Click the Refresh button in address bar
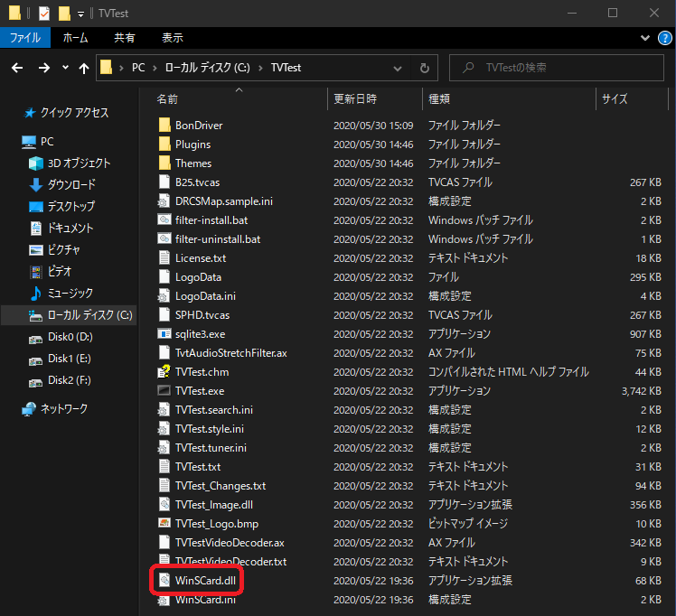 (424, 68)
